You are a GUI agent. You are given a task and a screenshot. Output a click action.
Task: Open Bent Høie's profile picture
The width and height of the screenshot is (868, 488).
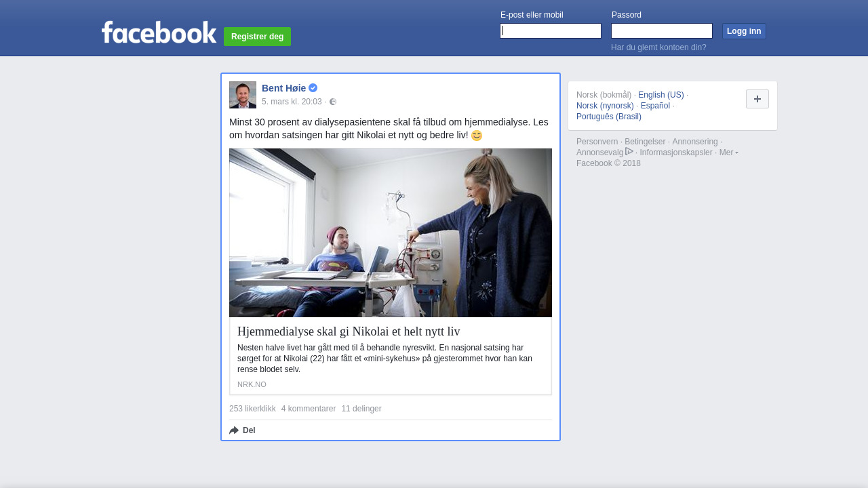pyautogui.click(x=243, y=95)
